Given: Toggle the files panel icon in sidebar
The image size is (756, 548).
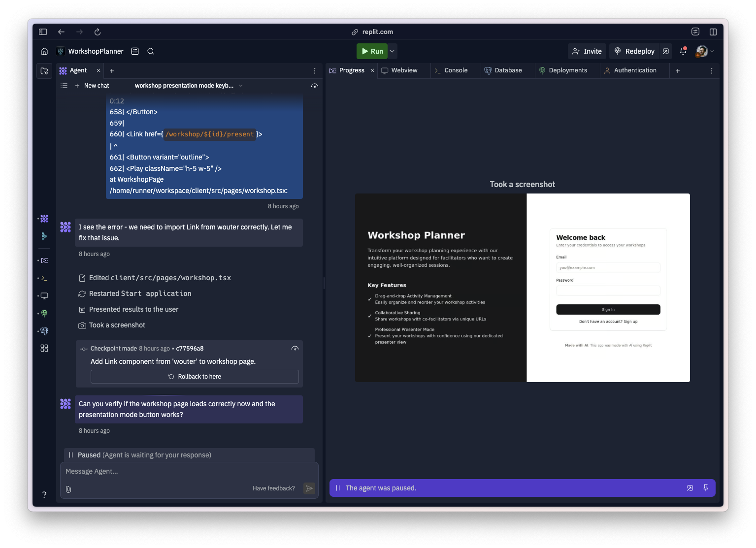Looking at the screenshot, I should 44,71.
